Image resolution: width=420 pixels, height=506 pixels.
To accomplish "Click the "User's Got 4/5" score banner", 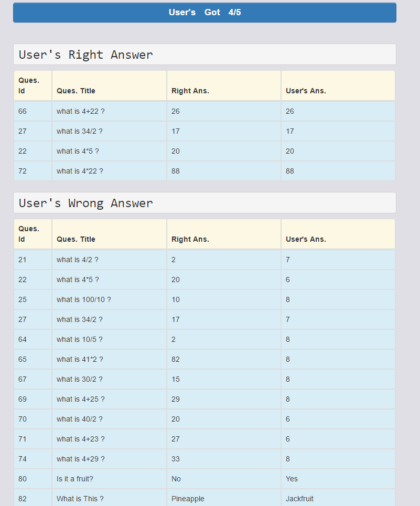I will click(x=204, y=13).
